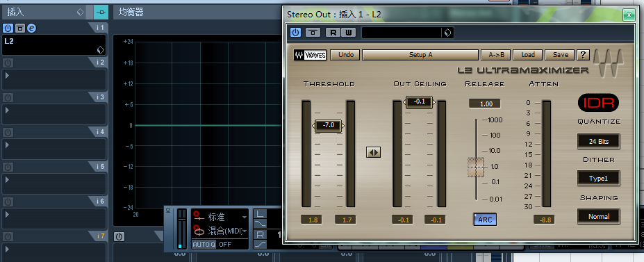Image resolution: width=644 pixels, height=262 pixels.
Task: Click the Waves logo icon
Action: point(310,55)
